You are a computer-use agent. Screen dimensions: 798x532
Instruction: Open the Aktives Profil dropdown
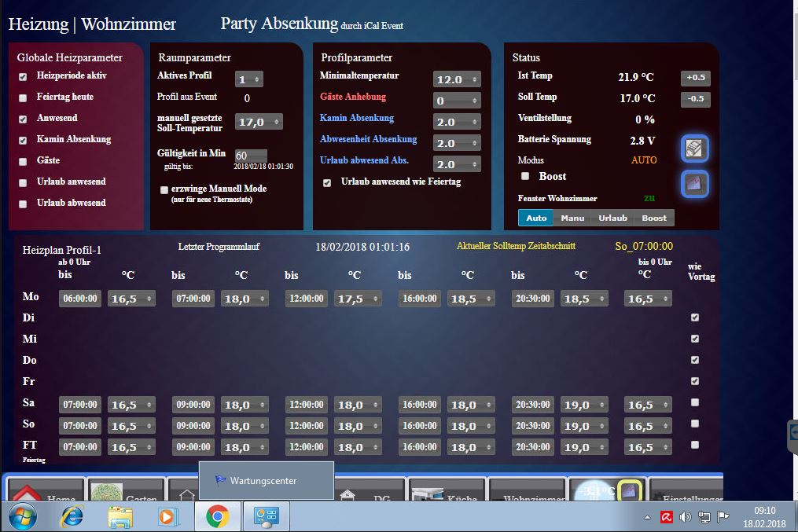(x=249, y=79)
